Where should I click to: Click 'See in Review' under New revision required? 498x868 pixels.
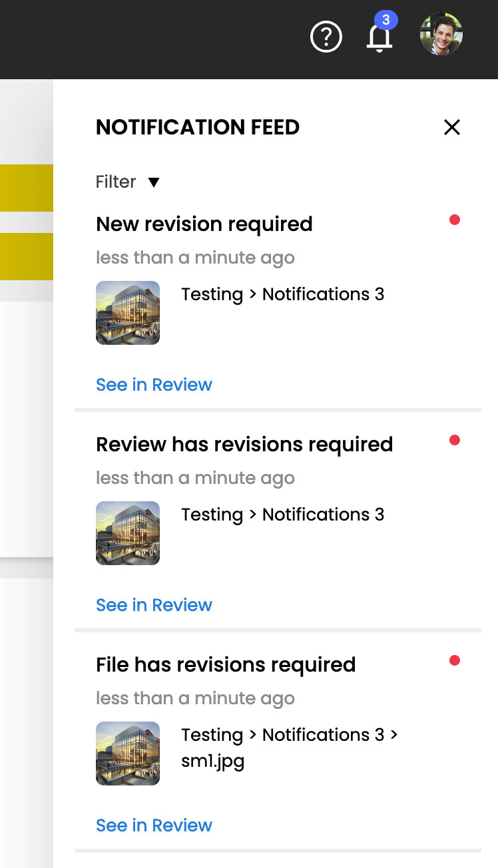(154, 385)
